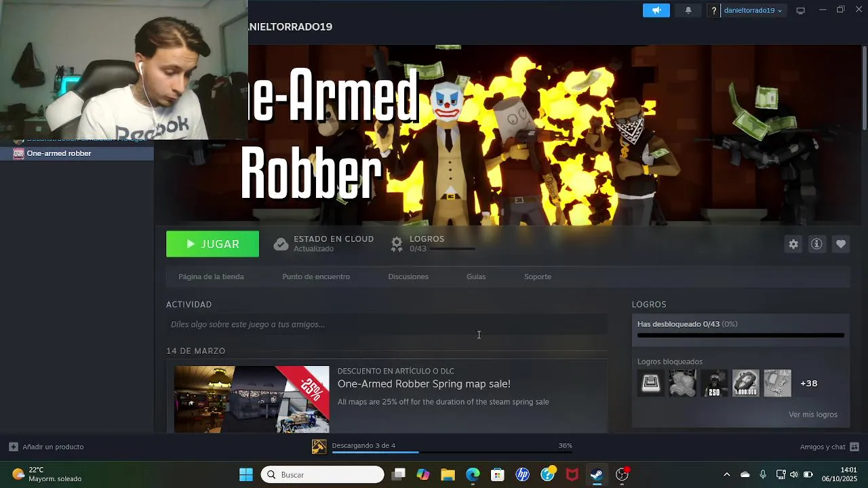Click the fifth locked achievement icon

778,383
